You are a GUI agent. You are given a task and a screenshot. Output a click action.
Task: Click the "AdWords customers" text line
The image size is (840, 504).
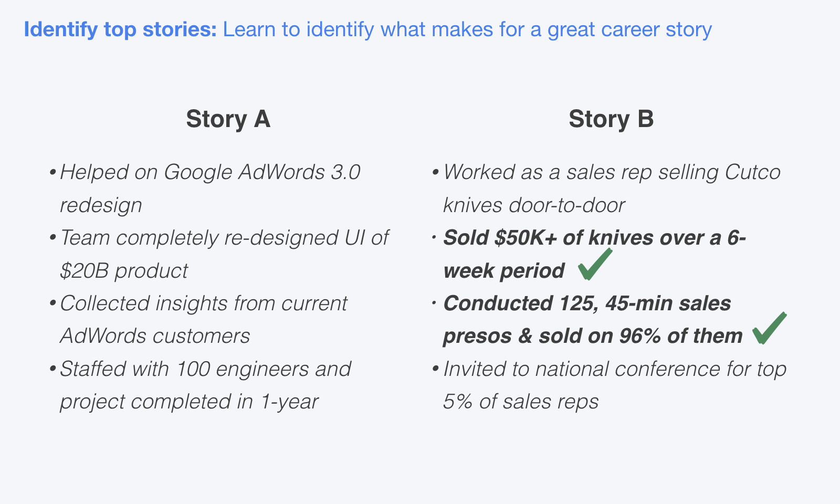click(155, 336)
